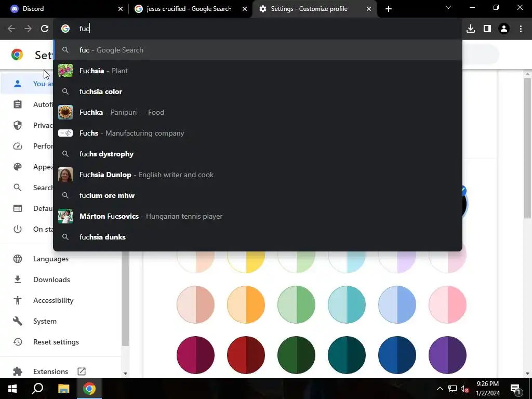Select the dark red theme color
The image size is (532, 399).
click(x=246, y=355)
